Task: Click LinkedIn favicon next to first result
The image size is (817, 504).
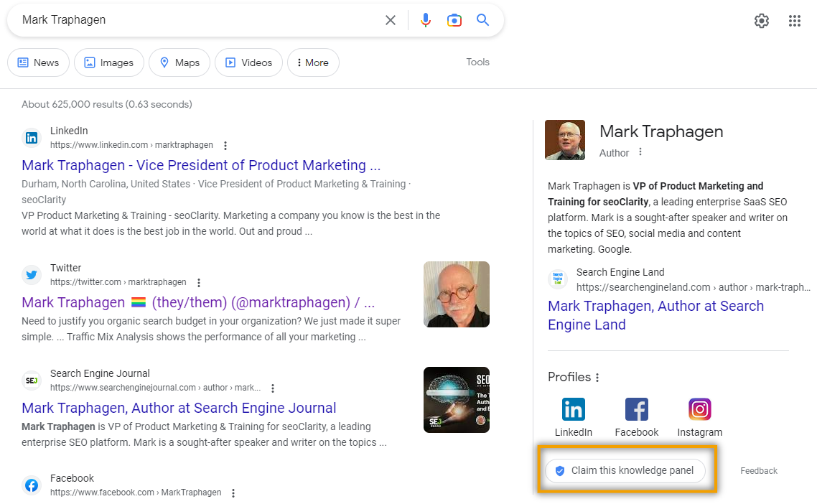Action: (32, 138)
